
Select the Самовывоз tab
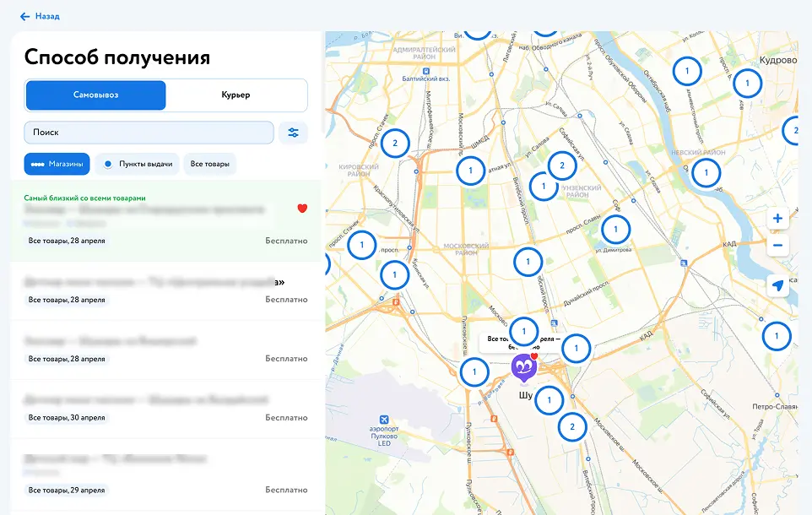[95, 95]
